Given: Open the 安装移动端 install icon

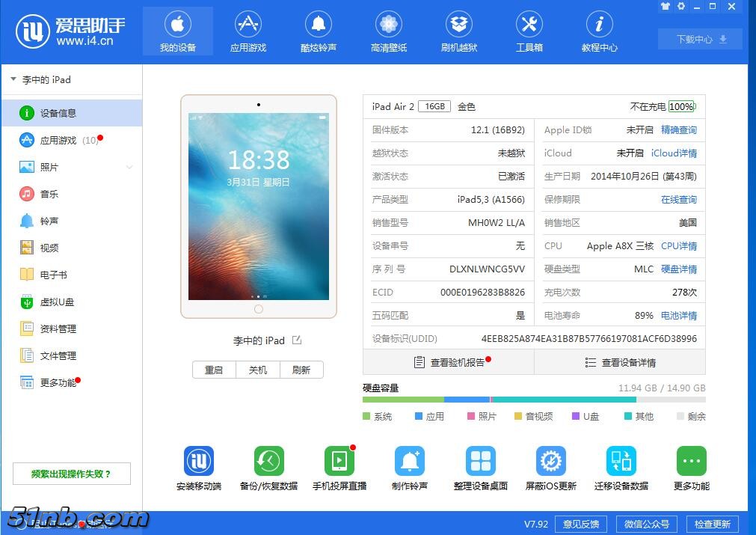Looking at the screenshot, I should [199, 461].
